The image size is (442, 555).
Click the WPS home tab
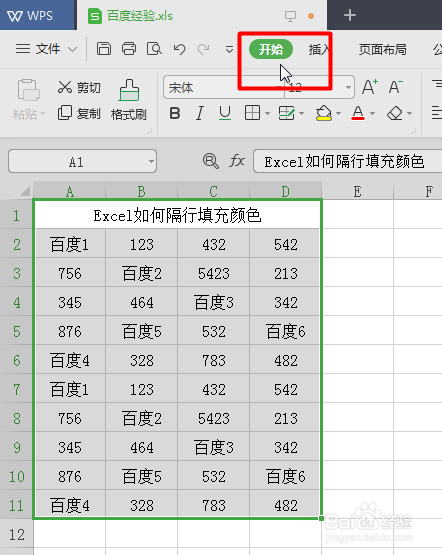click(38, 15)
